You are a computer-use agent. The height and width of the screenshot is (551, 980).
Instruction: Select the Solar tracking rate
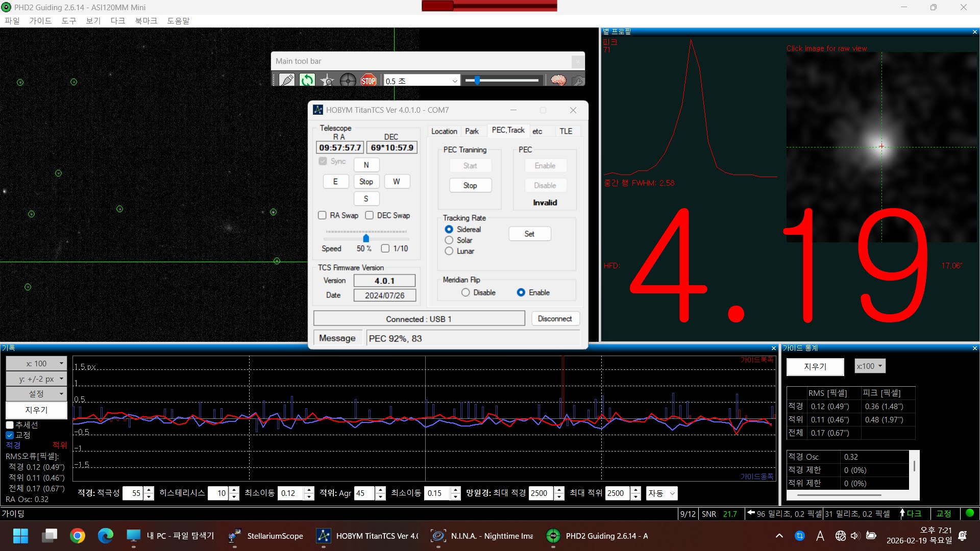coord(449,240)
